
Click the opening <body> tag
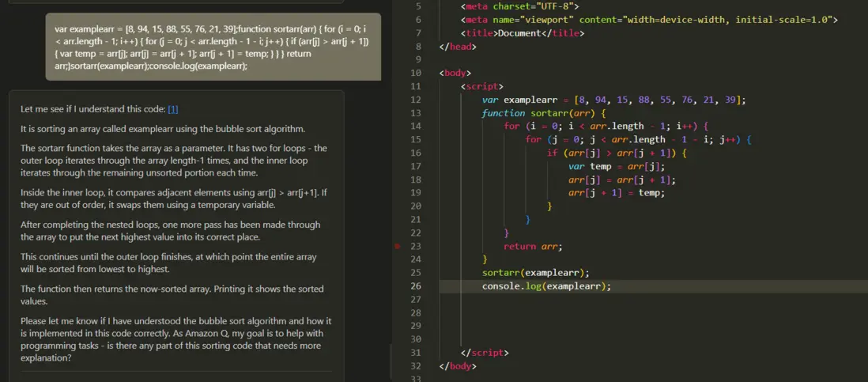coord(455,73)
